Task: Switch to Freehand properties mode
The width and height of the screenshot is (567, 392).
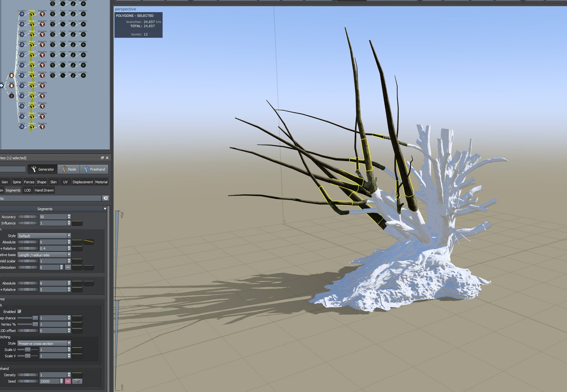Action: 94,169
